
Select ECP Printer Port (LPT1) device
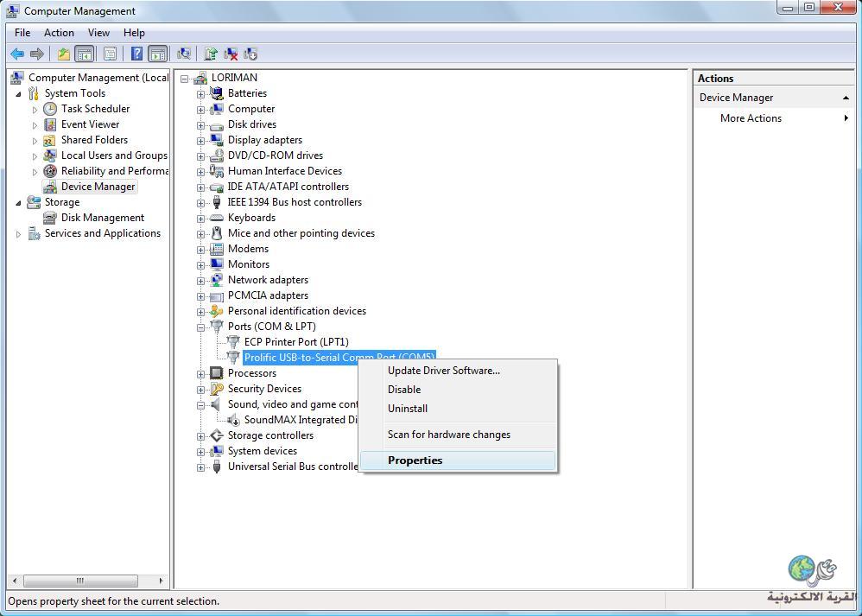[x=296, y=342]
